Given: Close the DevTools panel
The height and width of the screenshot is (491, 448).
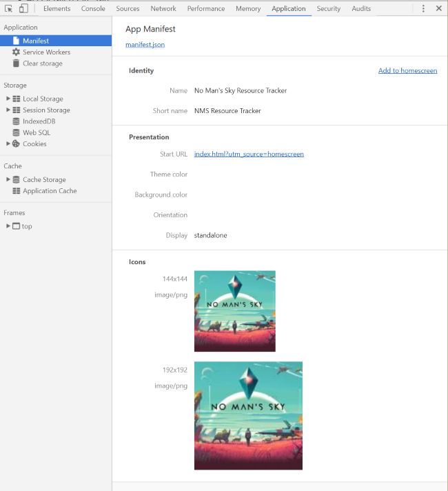Looking at the screenshot, I should [439, 8].
